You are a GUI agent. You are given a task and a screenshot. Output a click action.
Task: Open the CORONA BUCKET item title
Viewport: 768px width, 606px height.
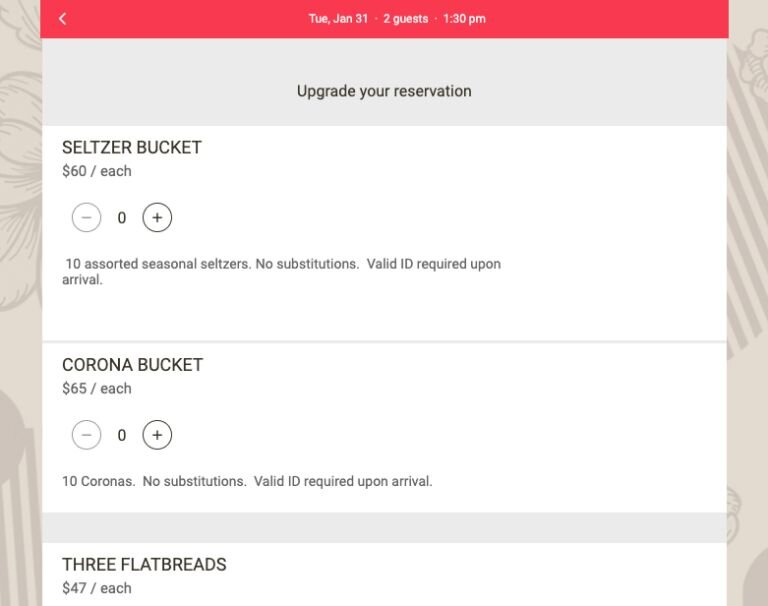132,365
